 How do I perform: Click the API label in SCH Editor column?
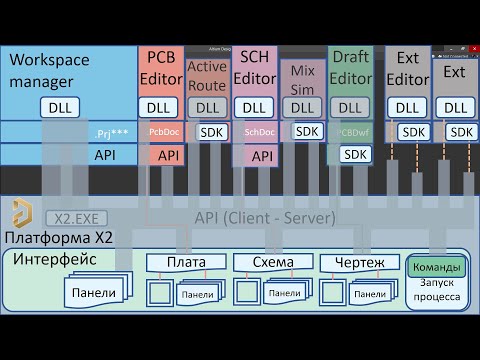tap(262, 156)
